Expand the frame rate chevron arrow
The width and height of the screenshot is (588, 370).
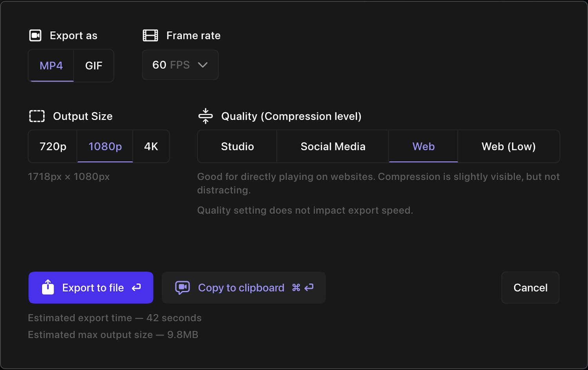203,65
